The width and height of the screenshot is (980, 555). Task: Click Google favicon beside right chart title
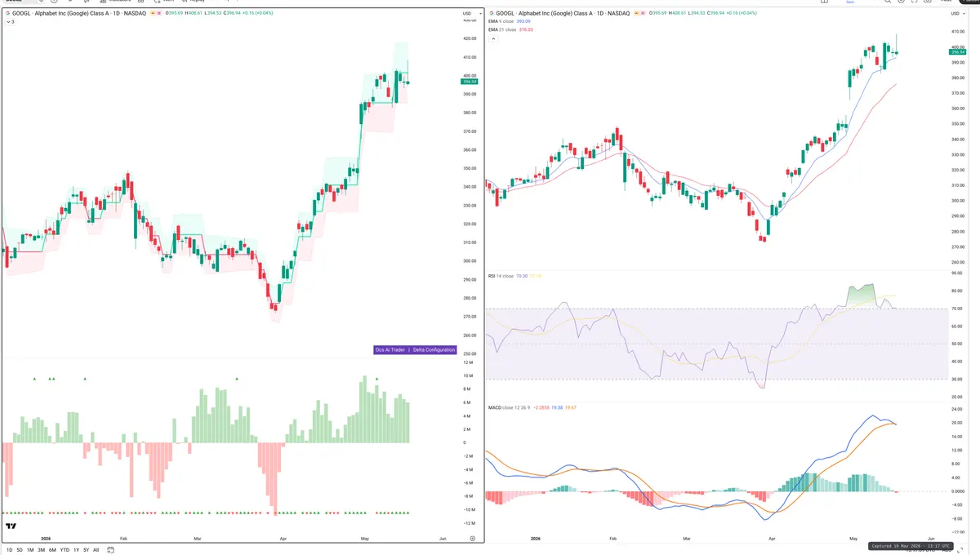coord(491,14)
